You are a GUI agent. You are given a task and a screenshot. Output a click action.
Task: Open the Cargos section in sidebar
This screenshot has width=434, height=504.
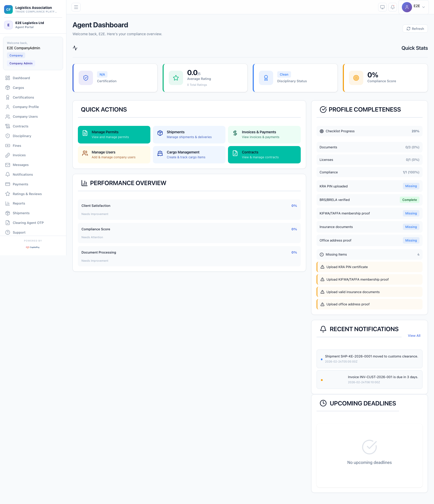[18, 88]
